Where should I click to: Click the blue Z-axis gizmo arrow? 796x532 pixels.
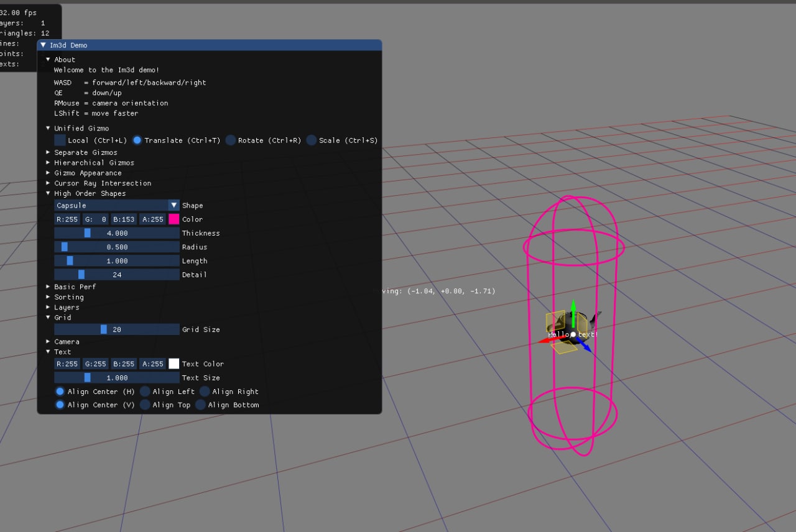[x=585, y=346]
